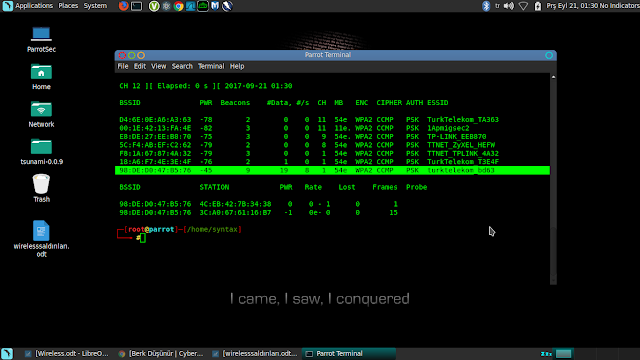Click the BSSID 00:1E:42:13:FA:4E
The height and width of the screenshot is (360, 640).
[x=155, y=128]
